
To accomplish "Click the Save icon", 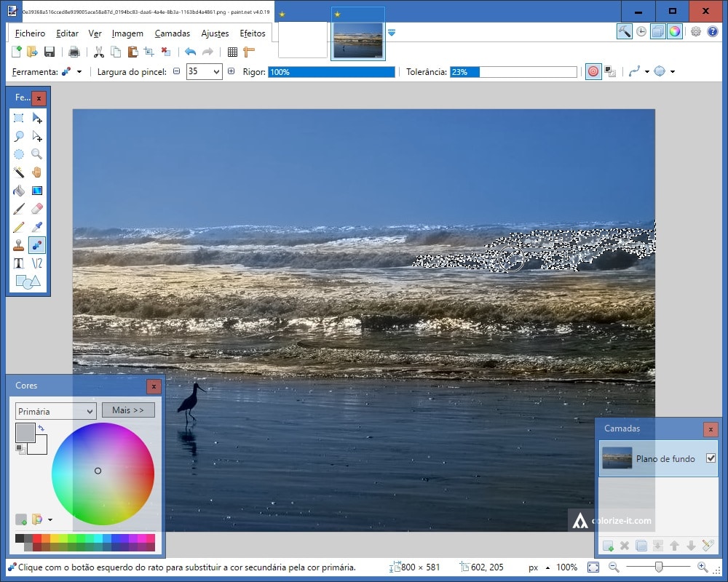I will click(x=50, y=52).
